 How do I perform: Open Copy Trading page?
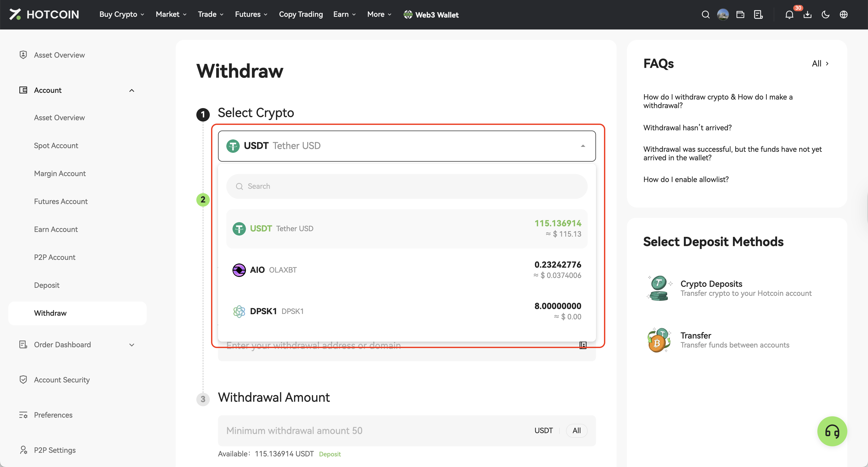coord(300,14)
